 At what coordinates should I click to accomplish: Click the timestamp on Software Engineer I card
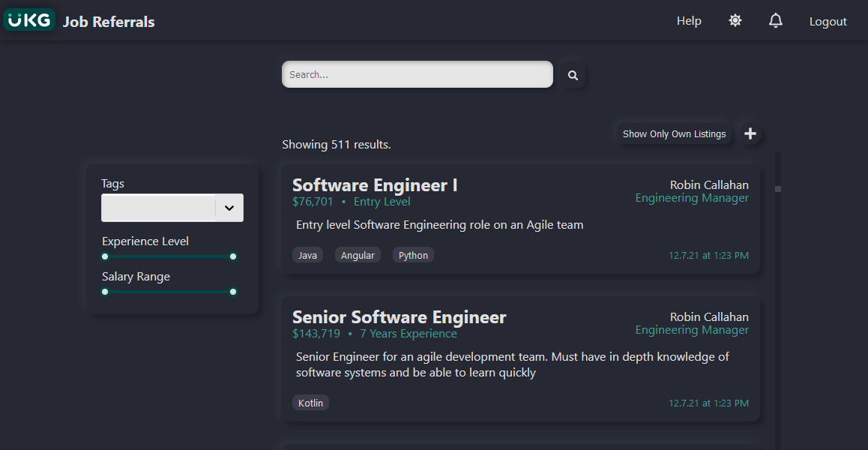(x=708, y=256)
